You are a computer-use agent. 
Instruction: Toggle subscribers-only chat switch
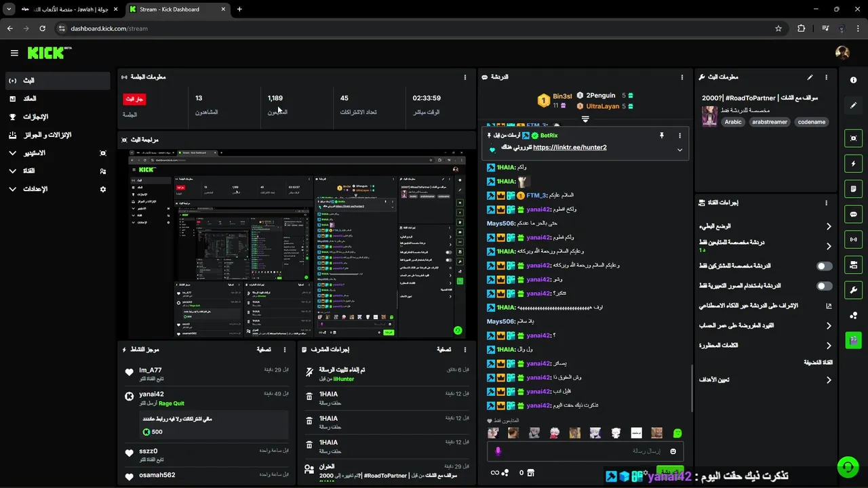(824, 266)
